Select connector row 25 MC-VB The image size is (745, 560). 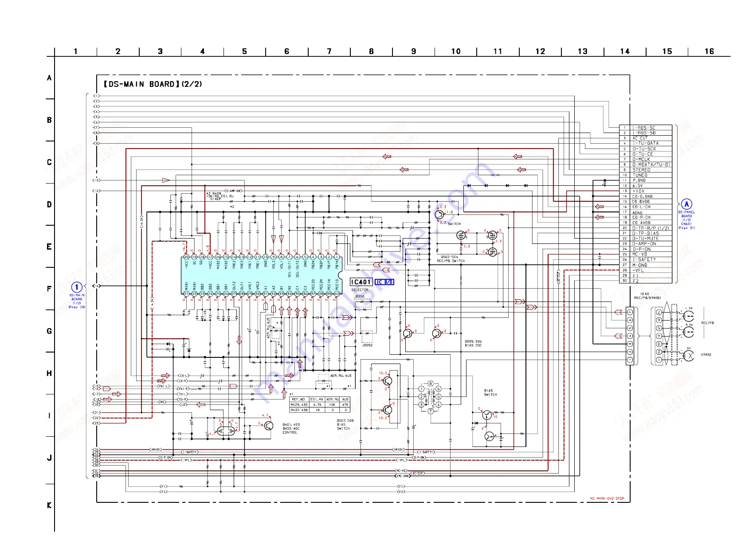[x=646, y=255]
